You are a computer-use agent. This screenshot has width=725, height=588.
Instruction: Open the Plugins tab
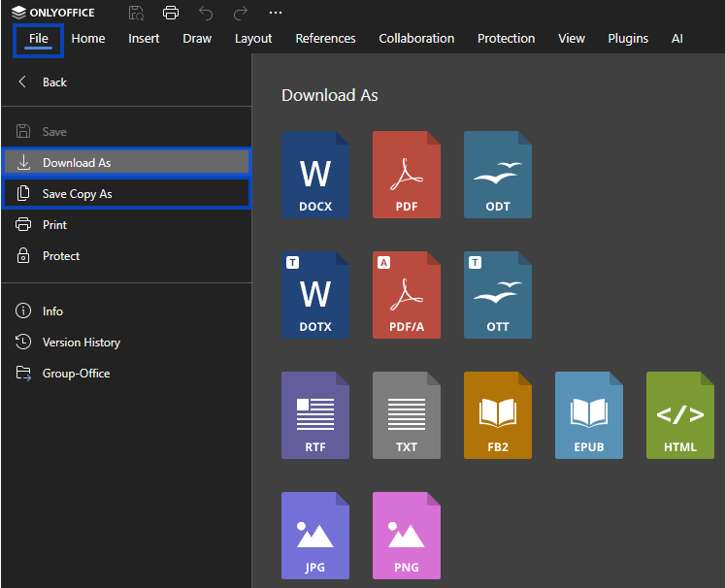coord(628,39)
